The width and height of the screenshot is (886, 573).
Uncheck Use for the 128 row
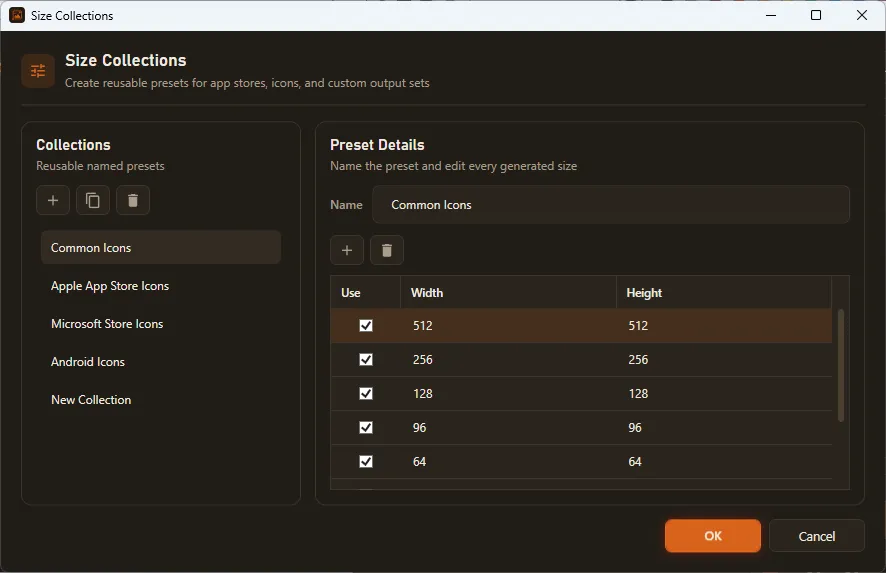pos(366,393)
